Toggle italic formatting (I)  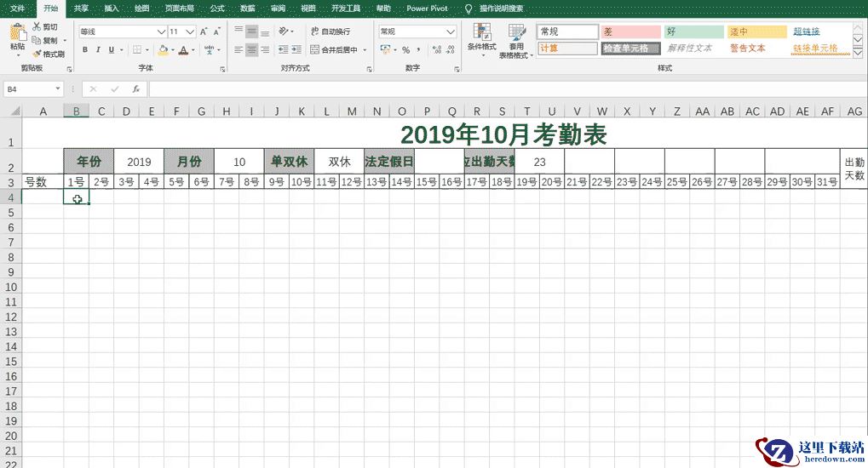(98, 50)
